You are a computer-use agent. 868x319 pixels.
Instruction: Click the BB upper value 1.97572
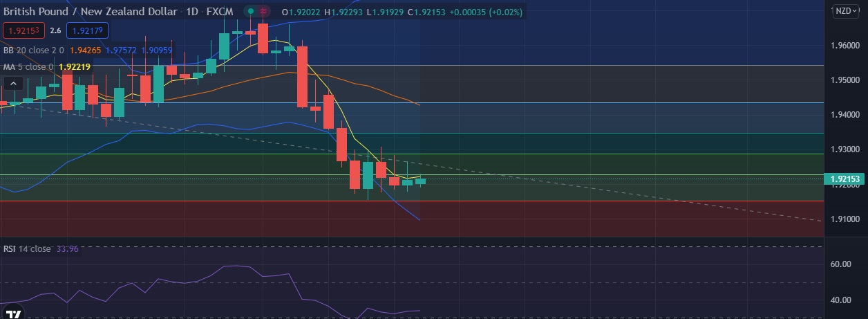(x=121, y=50)
